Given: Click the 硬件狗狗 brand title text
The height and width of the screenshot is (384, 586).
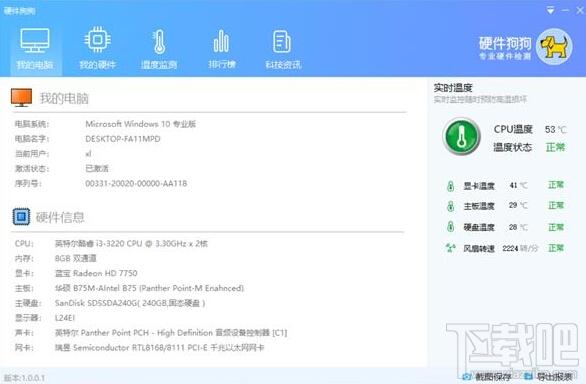Looking at the screenshot, I should [505, 43].
